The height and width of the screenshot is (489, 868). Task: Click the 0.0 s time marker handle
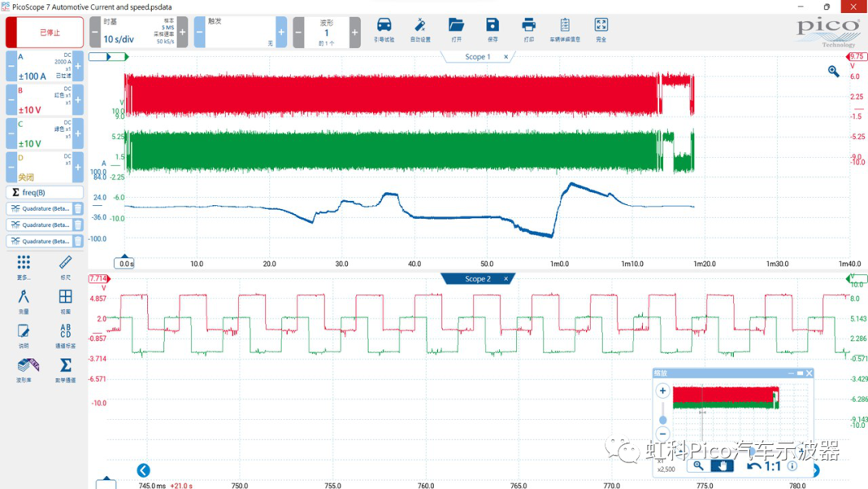[125, 263]
